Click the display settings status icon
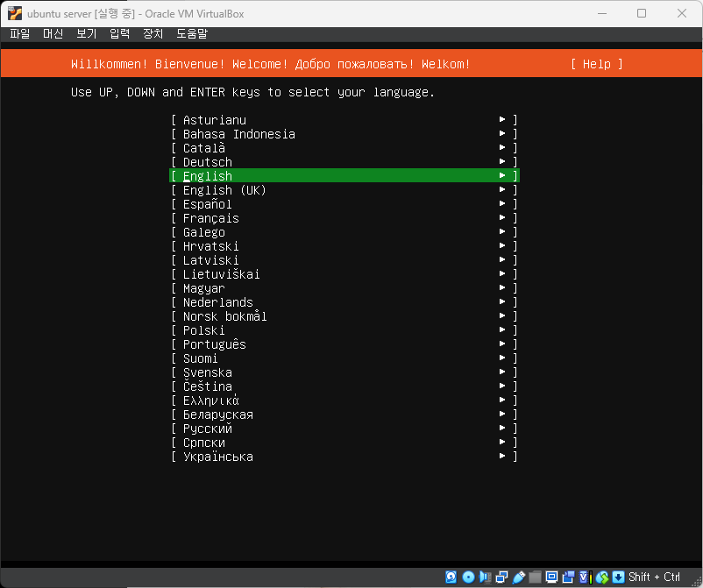This screenshot has height=588, width=703. (551, 577)
